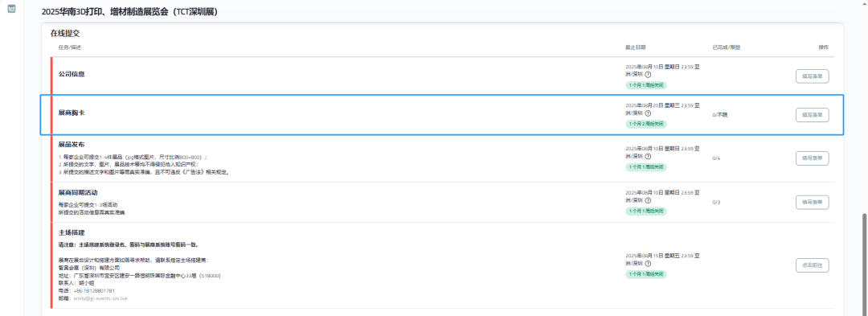This screenshot has height=316, width=868.
Task: Select the 展品发布 task title
Action: pos(72,145)
